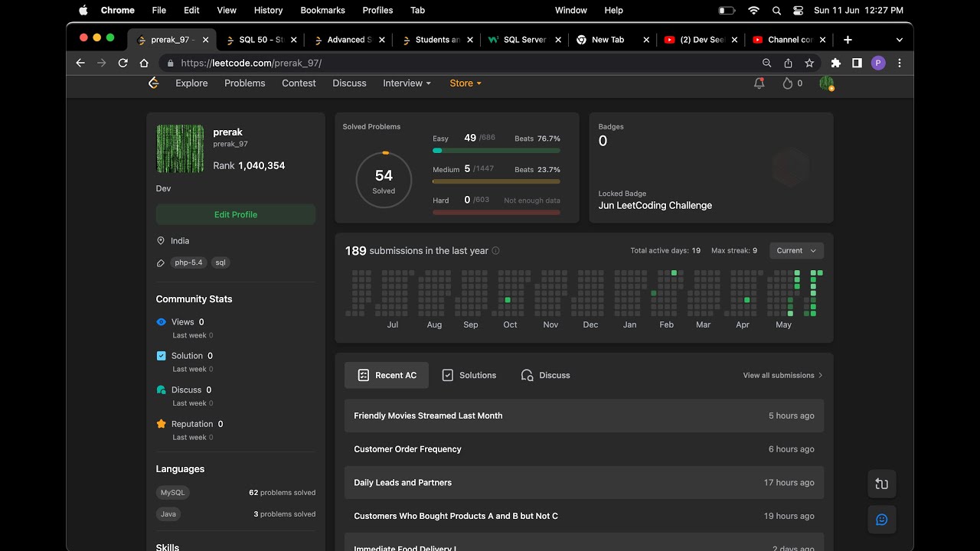Open the Current year dropdown

796,251
